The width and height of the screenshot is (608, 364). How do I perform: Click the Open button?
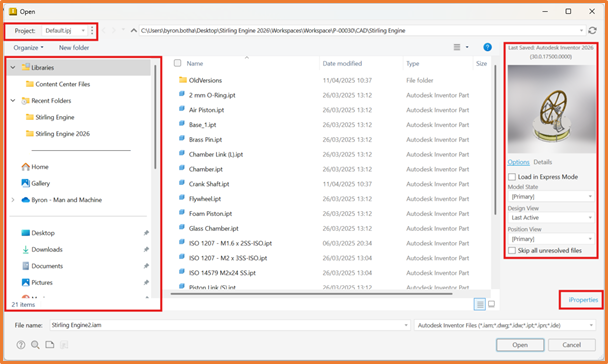pos(520,345)
